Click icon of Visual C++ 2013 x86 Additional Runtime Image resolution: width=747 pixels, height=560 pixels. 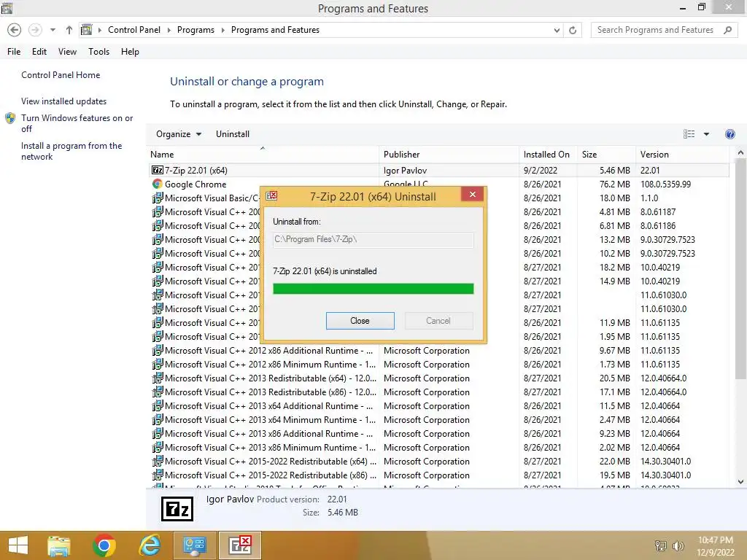pos(158,433)
